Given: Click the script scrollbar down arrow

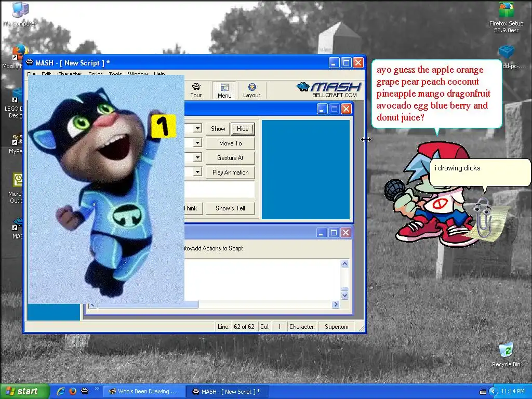Looking at the screenshot, I should coord(345,295).
